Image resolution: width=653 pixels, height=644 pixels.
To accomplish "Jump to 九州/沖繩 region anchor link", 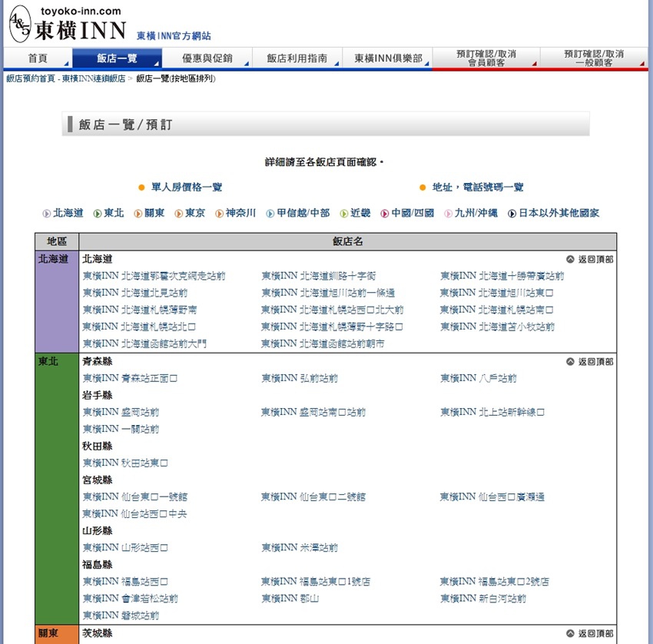I will click(476, 213).
